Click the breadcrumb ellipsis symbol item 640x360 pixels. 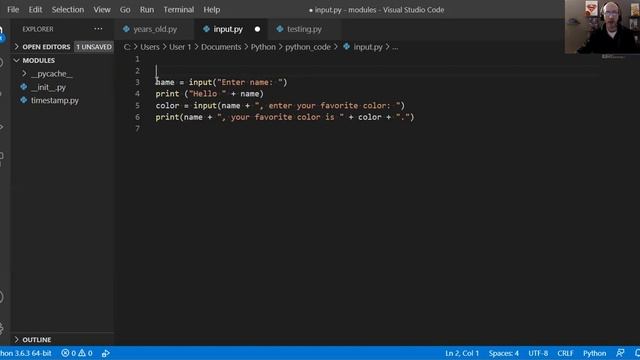395,47
